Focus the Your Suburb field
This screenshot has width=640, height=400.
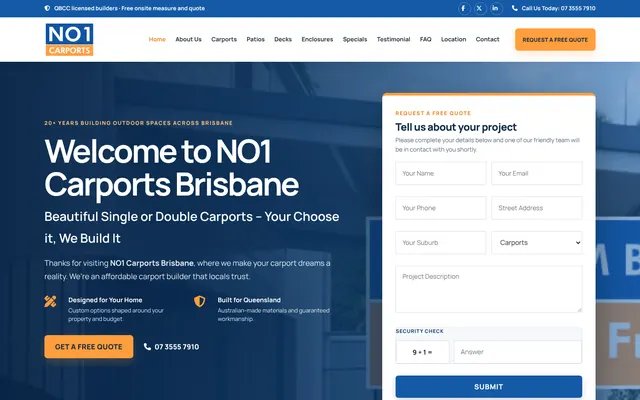[441, 242]
